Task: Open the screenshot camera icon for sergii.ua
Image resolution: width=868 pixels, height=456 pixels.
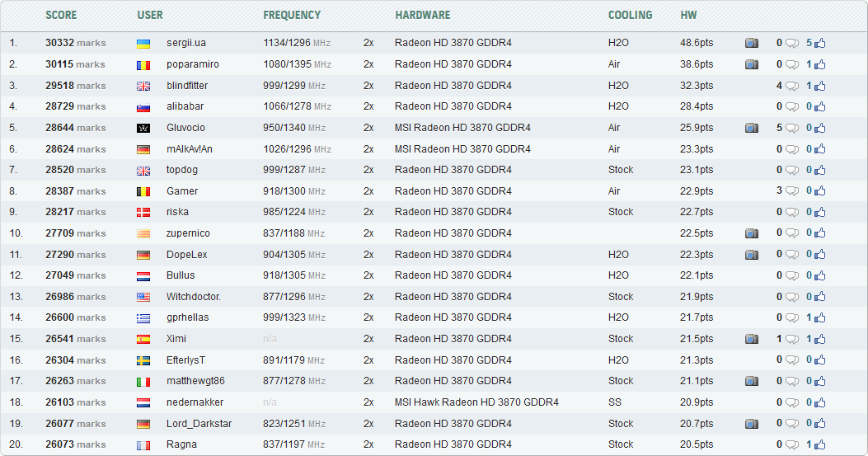Action: (751, 43)
